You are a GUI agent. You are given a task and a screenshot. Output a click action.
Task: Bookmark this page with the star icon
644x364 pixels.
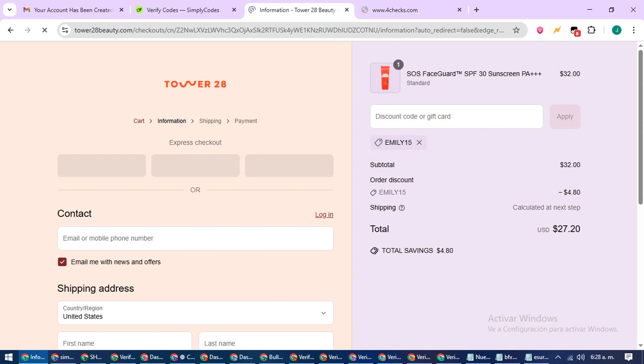click(516, 30)
